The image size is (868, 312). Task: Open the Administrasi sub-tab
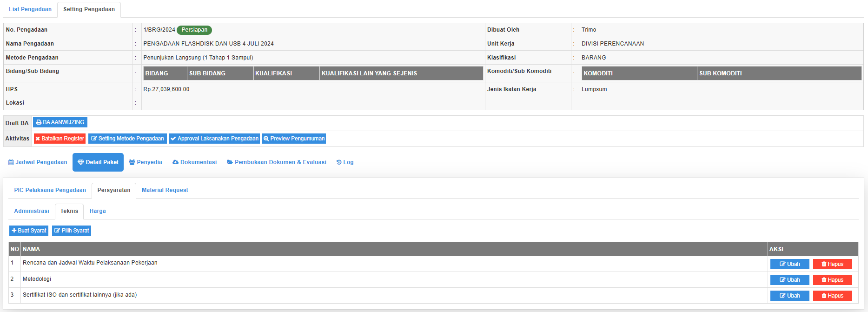[32, 211]
